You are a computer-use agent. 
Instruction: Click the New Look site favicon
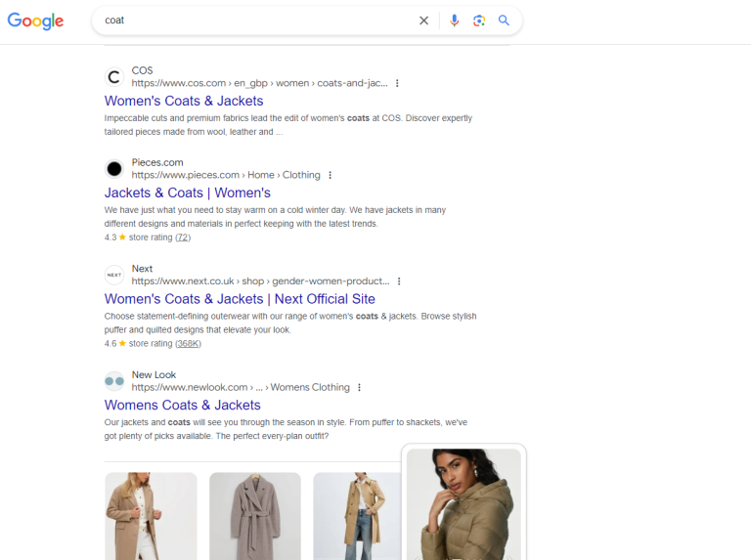pos(114,381)
